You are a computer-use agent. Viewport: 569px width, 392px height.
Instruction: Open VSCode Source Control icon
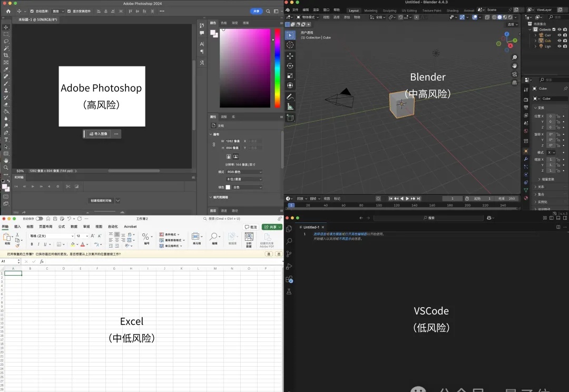[x=289, y=254]
